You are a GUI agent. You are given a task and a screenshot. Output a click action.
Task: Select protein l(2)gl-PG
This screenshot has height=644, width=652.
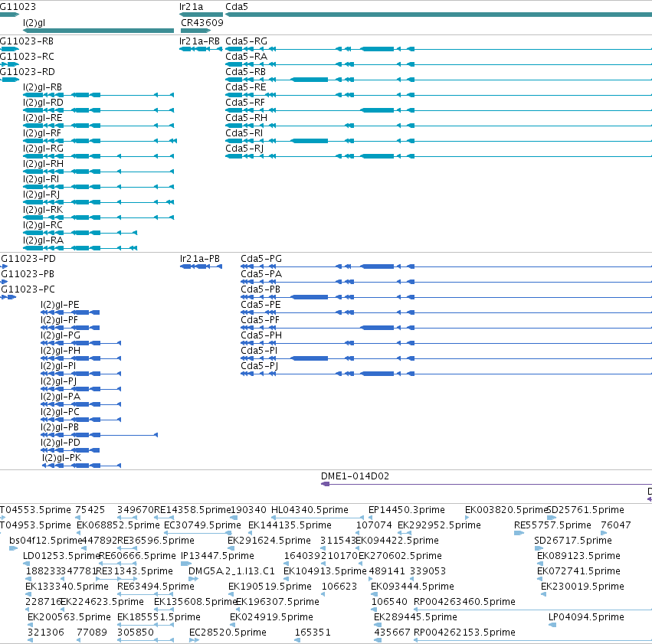(80, 343)
